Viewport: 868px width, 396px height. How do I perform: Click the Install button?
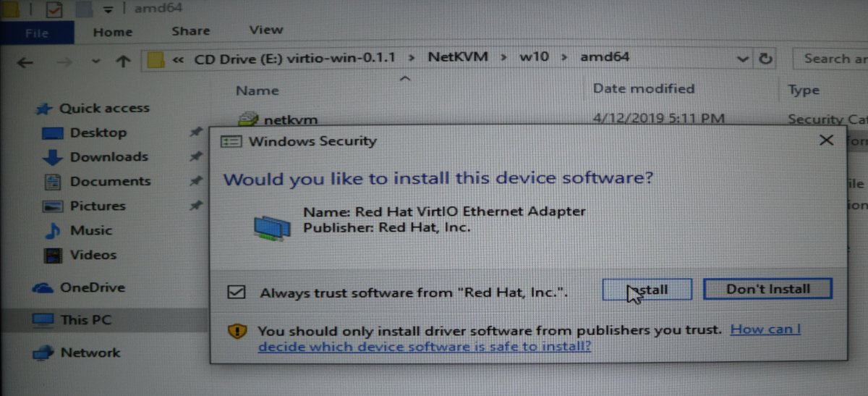point(647,290)
